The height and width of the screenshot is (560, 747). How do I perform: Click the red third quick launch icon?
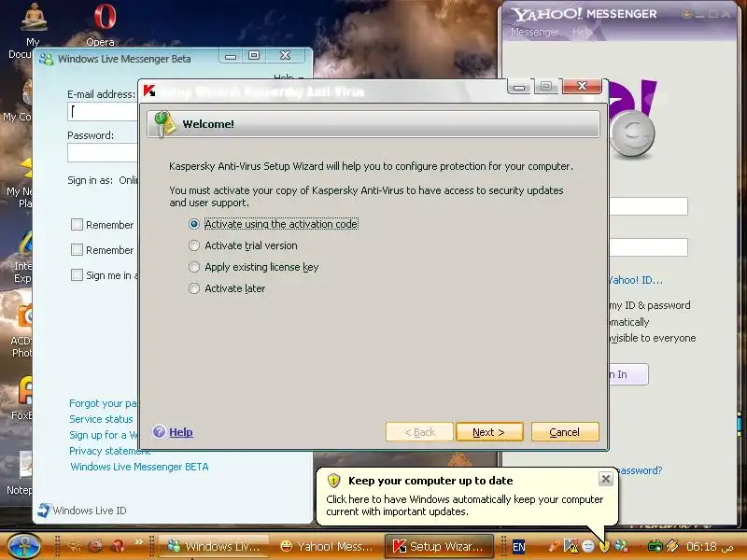118,546
